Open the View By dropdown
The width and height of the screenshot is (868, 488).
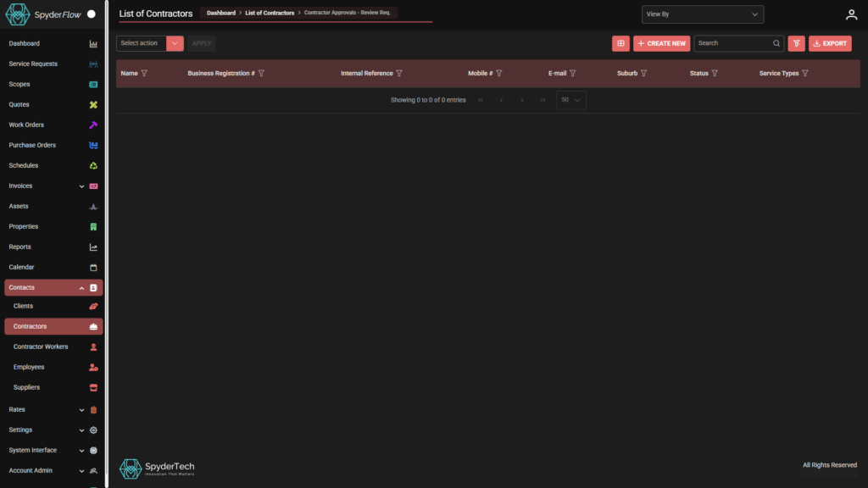coord(703,14)
